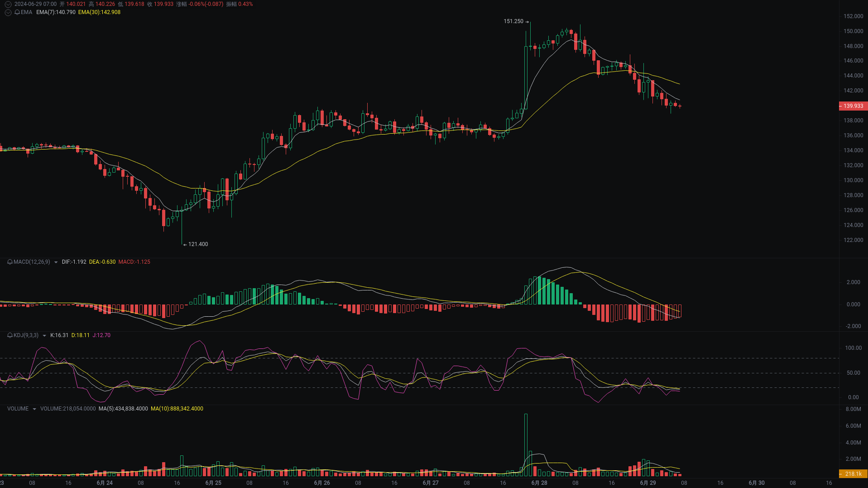Click the MACD alert bell icon
Viewport: 868px width, 488px height.
coord(10,262)
